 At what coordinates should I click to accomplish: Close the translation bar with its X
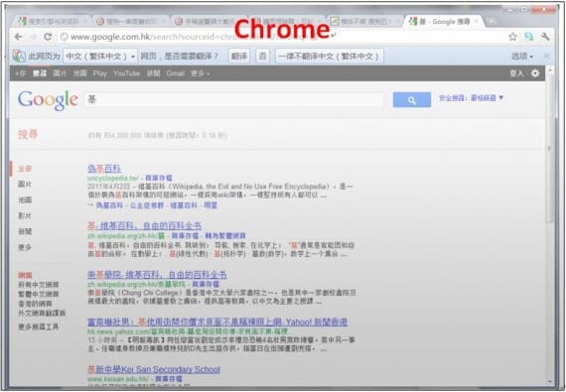pyautogui.click(x=547, y=56)
